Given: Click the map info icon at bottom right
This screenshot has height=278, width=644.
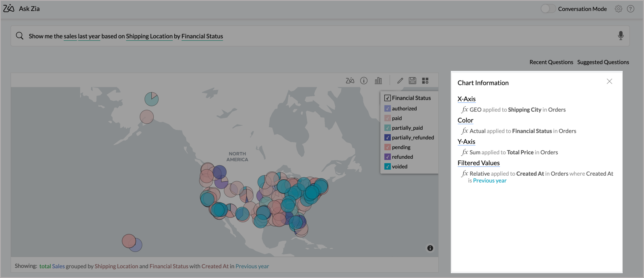Looking at the screenshot, I should [430, 248].
